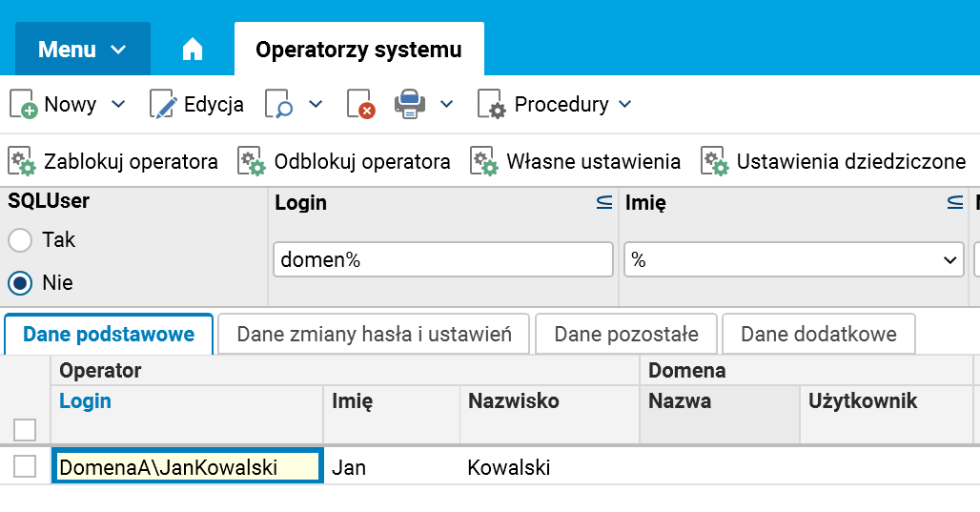
Task: Click the Zablokuj operatora gear icon
Action: (x=22, y=162)
